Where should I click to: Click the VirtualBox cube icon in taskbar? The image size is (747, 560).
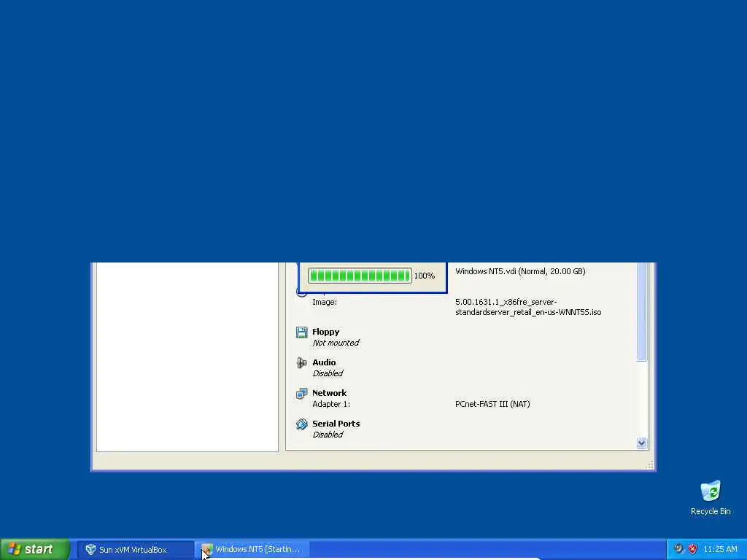point(90,549)
